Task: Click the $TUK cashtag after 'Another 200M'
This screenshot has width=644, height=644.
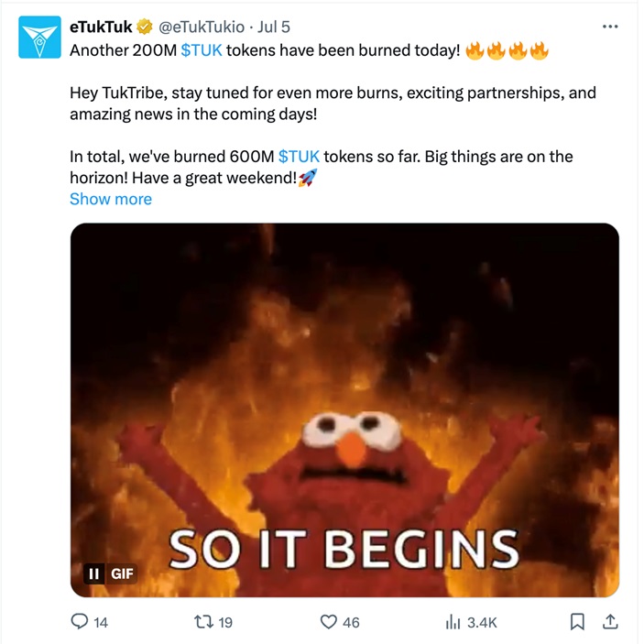Action: click(x=202, y=50)
